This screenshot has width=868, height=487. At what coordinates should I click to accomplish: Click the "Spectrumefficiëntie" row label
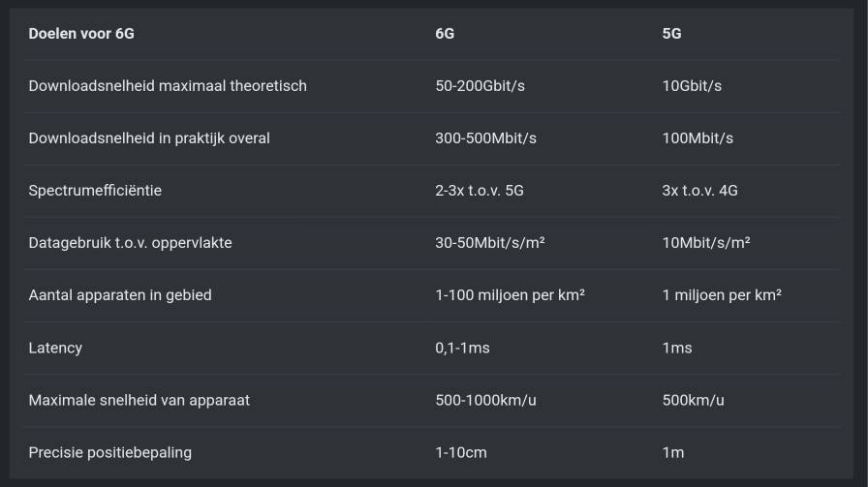click(95, 191)
